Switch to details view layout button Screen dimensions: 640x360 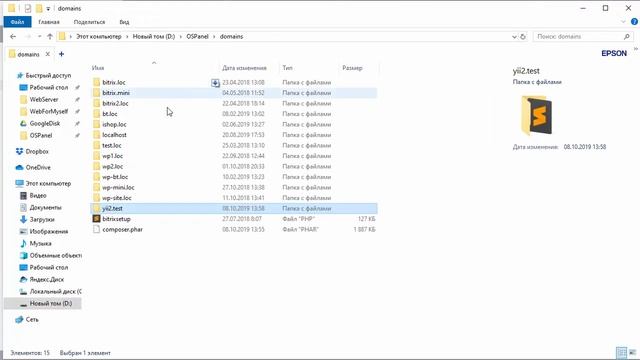621,352
